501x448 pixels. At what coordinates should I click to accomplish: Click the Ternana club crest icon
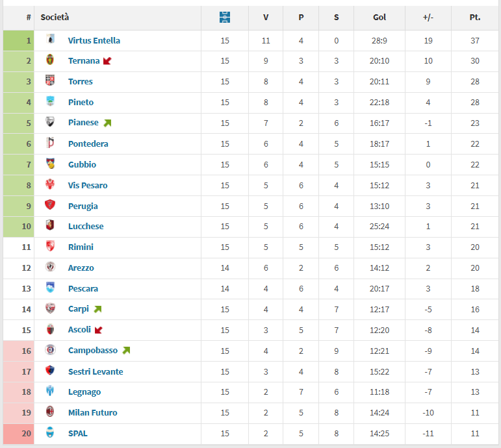click(x=50, y=60)
